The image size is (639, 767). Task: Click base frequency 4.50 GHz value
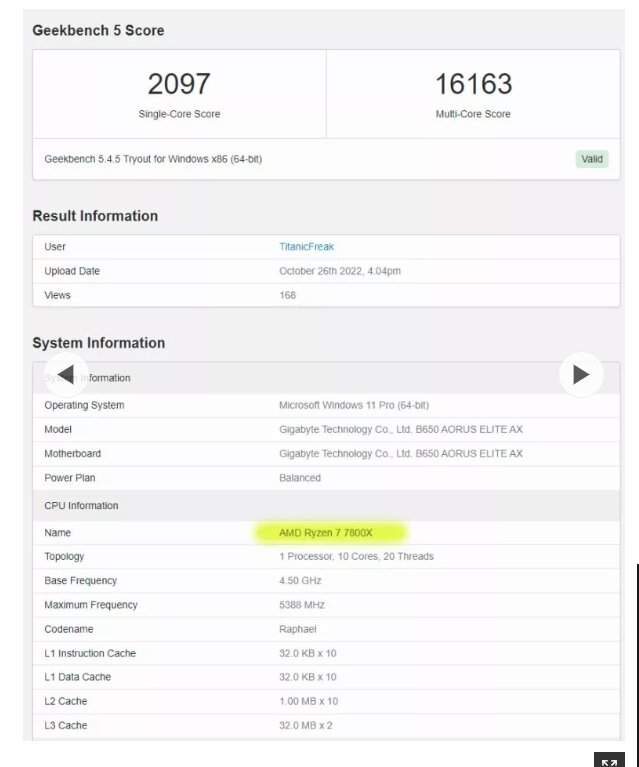pyautogui.click(x=300, y=581)
